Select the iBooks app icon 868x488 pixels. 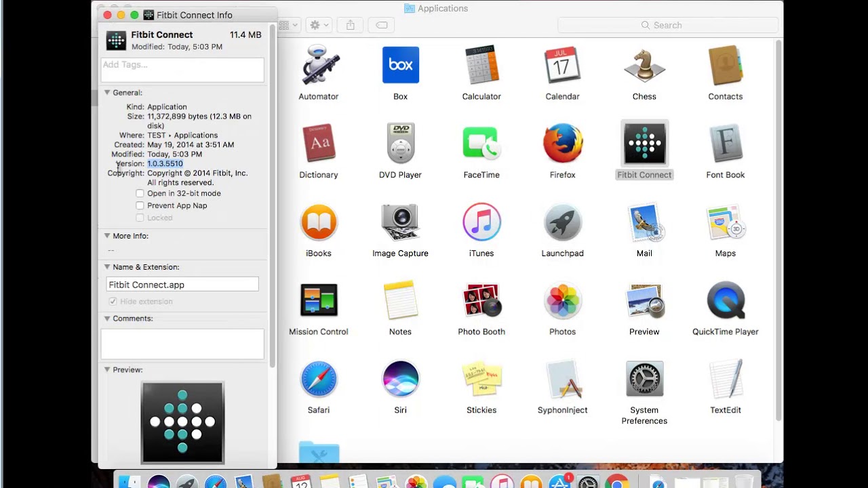319,222
